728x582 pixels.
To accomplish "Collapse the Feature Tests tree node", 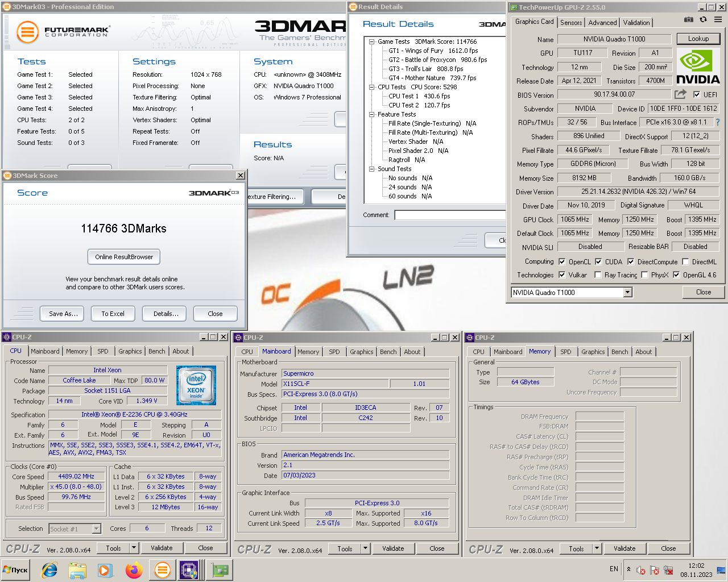I will [x=371, y=114].
